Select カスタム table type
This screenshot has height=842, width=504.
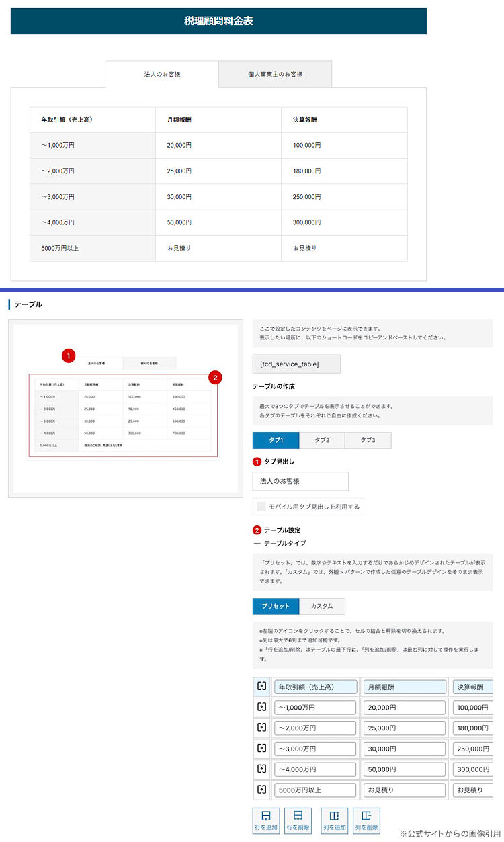click(322, 606)
